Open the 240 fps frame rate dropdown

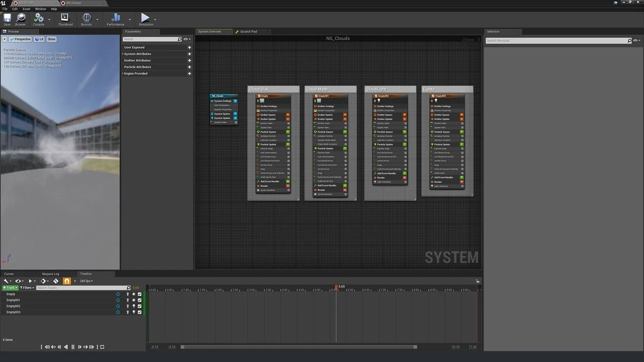pos(86,281)
